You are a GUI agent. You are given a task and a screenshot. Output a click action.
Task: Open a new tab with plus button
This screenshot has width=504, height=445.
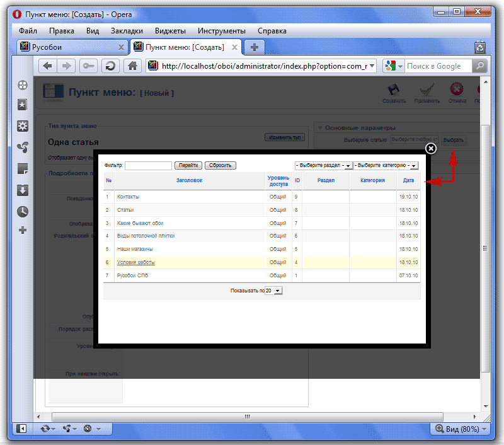pos(254,47)
